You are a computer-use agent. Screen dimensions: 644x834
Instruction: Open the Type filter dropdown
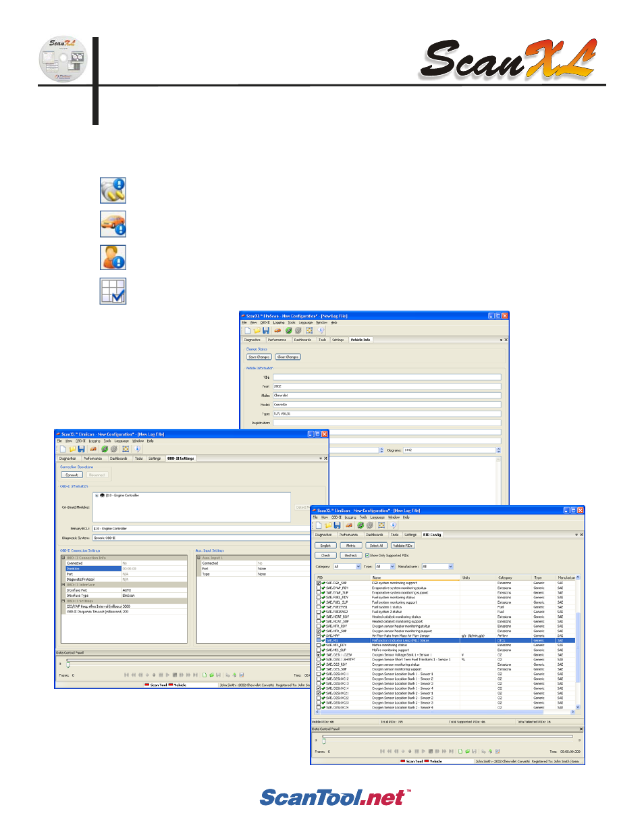[392, 567]
